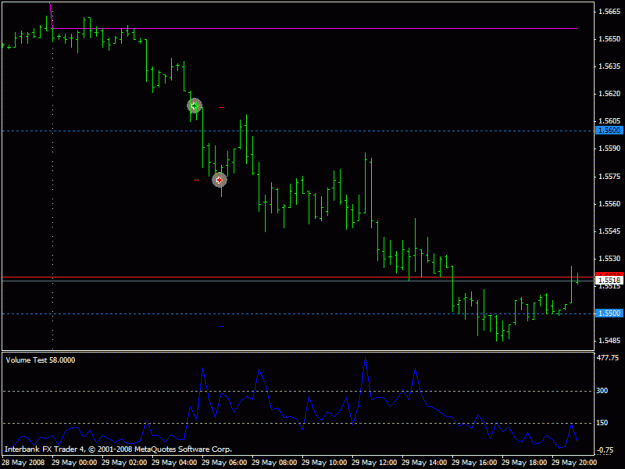Click the 1.5575 price scale value
This screenshot has height=469, width=625.
pyautogui.click(x=609, y=177)
